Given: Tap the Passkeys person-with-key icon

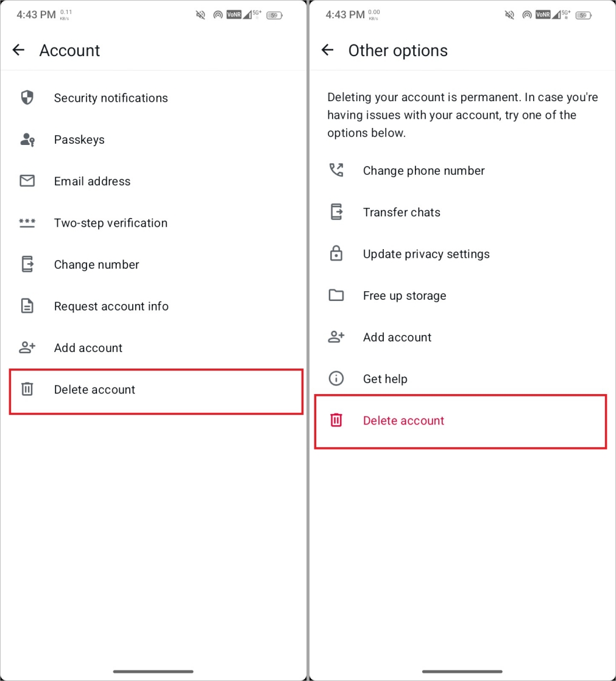Looking at the screenshot, I should tap(27, 139).
